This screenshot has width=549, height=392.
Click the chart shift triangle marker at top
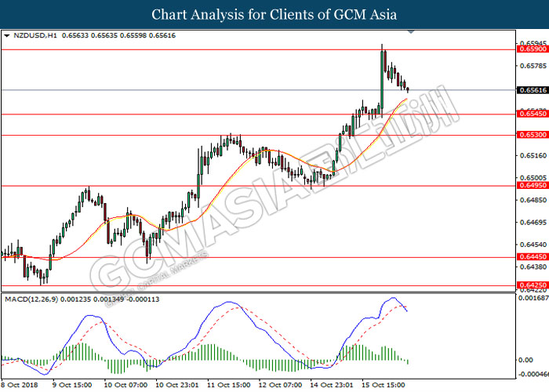[411, 32]
